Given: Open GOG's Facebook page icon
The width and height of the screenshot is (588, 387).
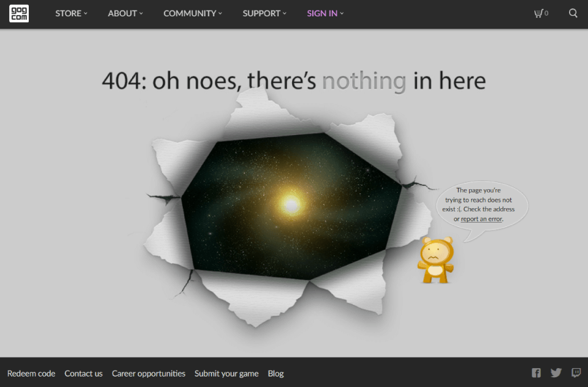Looking at the screenshot, I should [x=536, y=373].
